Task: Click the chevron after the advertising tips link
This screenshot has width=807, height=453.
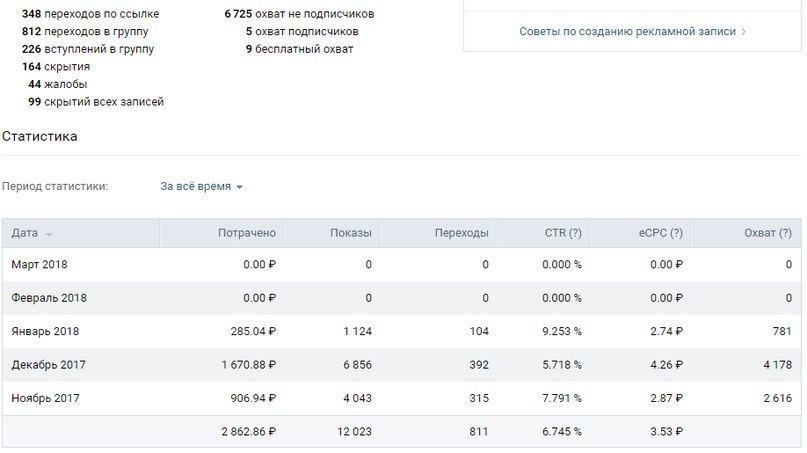Action: pos(744,32)
